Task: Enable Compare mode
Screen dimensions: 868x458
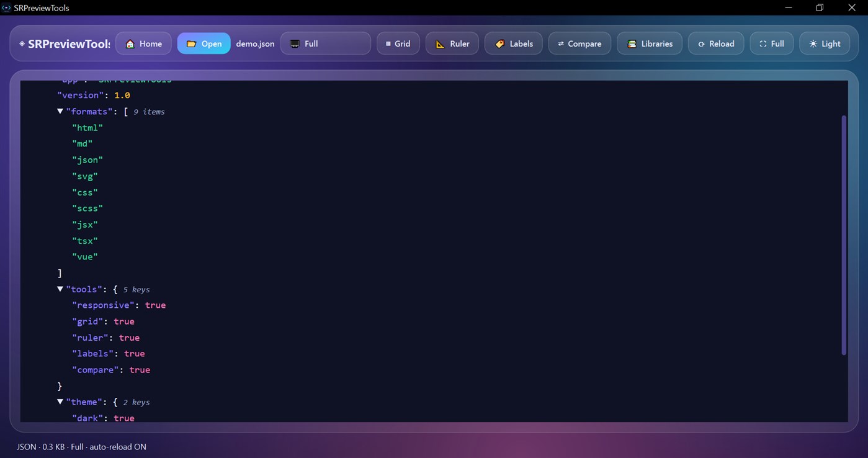Action: pos(579,43)
